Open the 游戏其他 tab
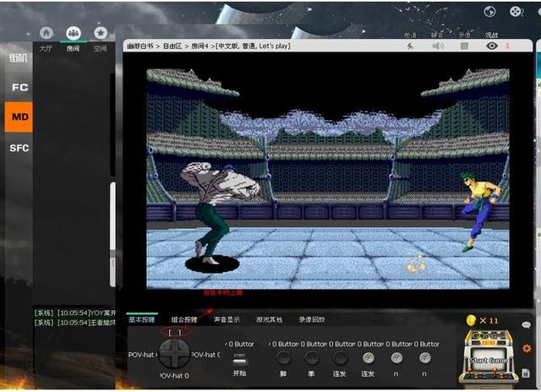Viewport: 541px width, 392px height. 269,319
